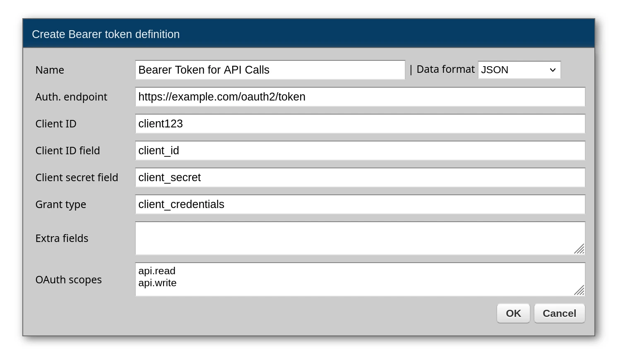This screenshot has height=364, width=618.
Task: Click the 'OAuth scopes' label text
Action: point(69,280)
